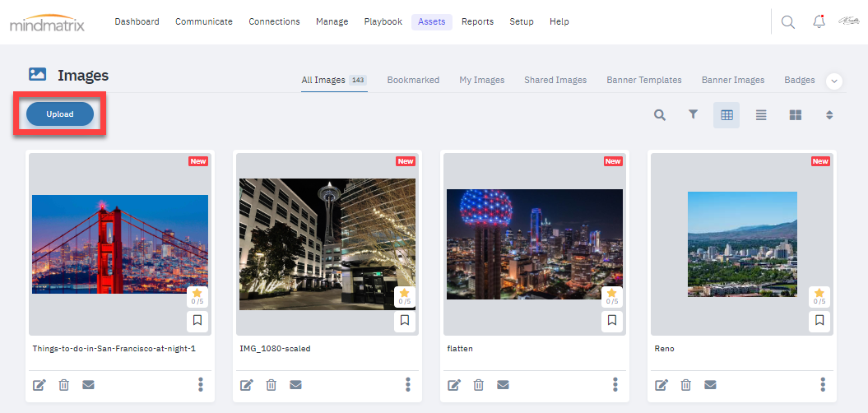Open the notifications bell

click(x=819, y=21)
